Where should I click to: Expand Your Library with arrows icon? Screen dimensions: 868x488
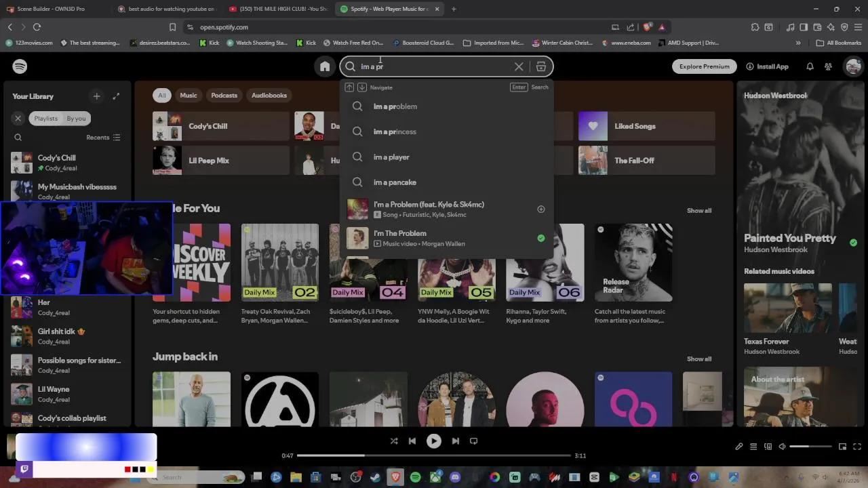(116, 96)
